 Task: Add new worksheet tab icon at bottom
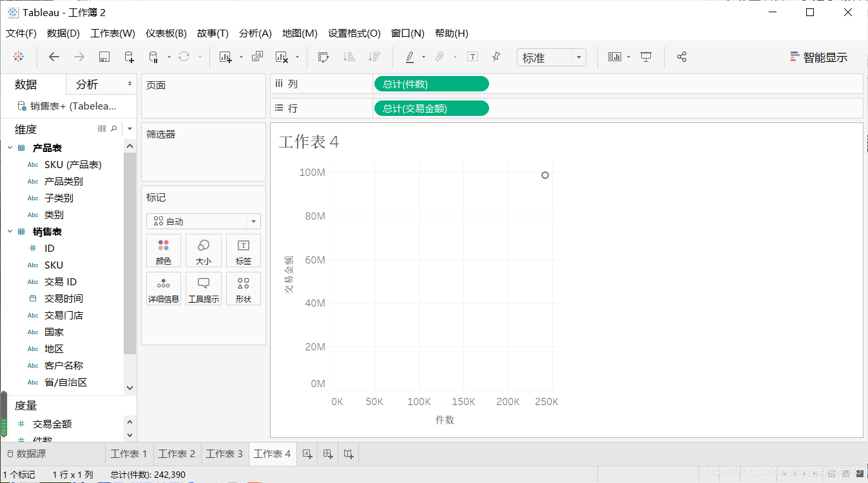pos(307,454)
